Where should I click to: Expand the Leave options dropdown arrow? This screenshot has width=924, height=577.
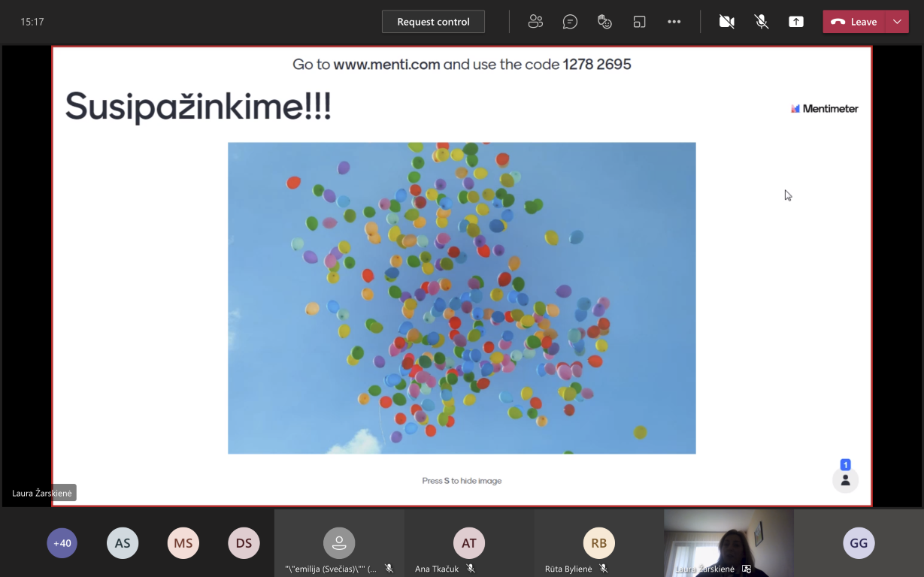tap(897, 22)
